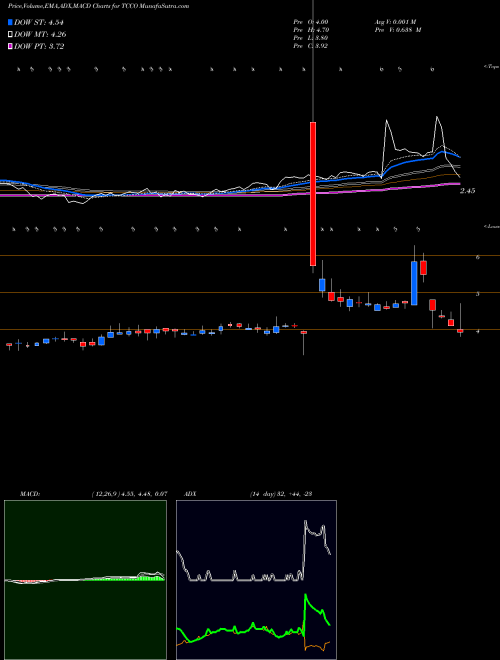Open the green MACD histogram panel
The height and width of the screenshot is (660, 500).
coord(85,580)
